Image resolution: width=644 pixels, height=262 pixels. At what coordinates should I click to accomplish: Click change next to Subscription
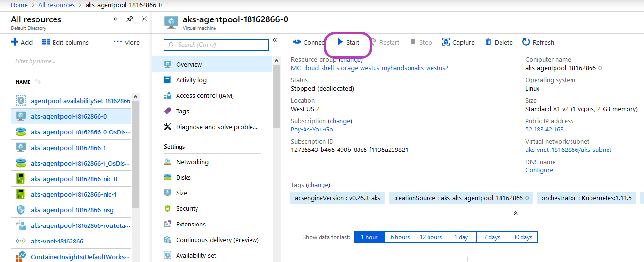pos(340,121)
